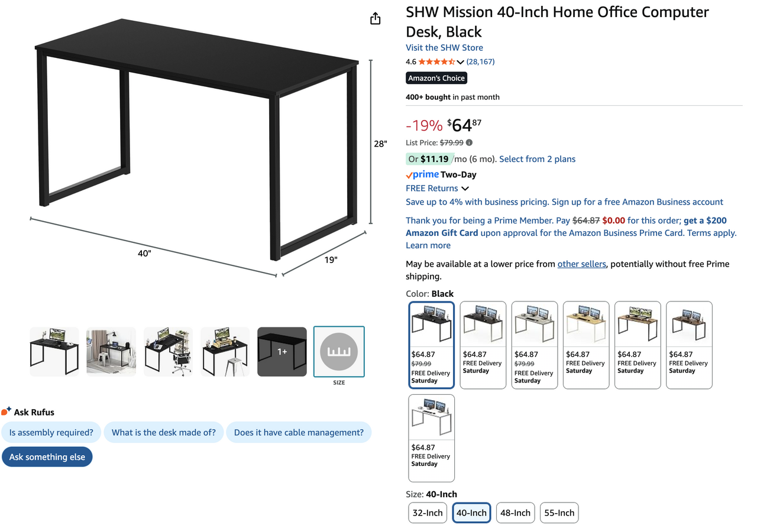The height and width of the screenshot is (532, 757).
Task: Open the 1+ more images thumbnail
Action: 282,352
